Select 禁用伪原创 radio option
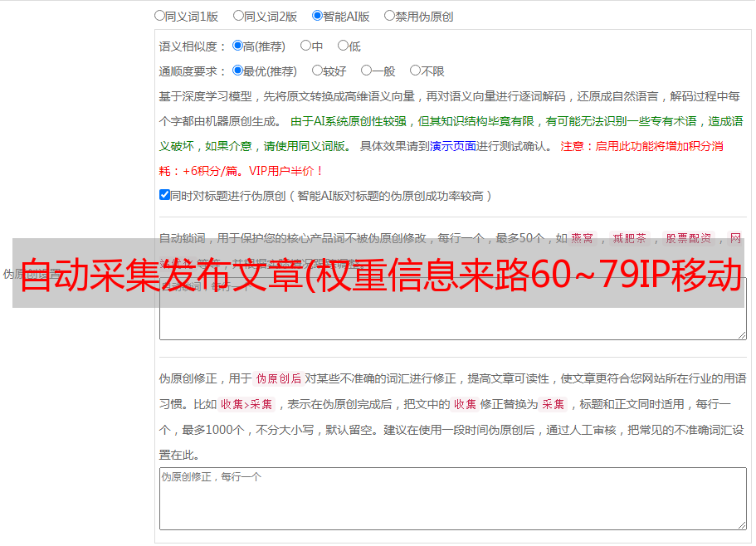The width and height of the screenshot is (756, 546). pos(389,16)
